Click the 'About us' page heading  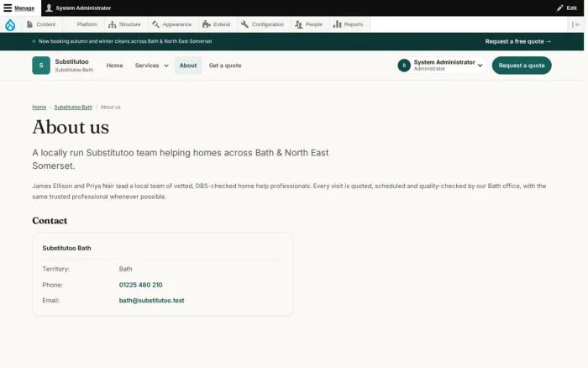tap(71, 127)
